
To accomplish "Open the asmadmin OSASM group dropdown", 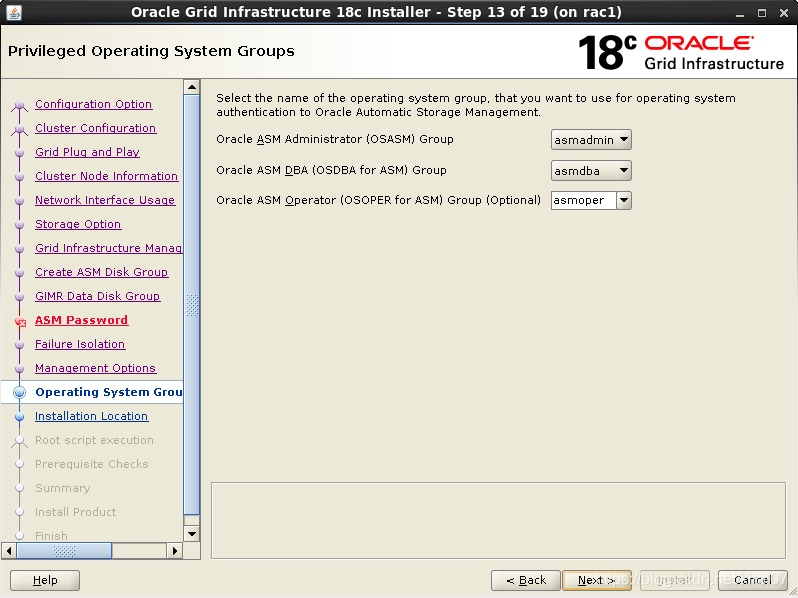I will 591,139.
